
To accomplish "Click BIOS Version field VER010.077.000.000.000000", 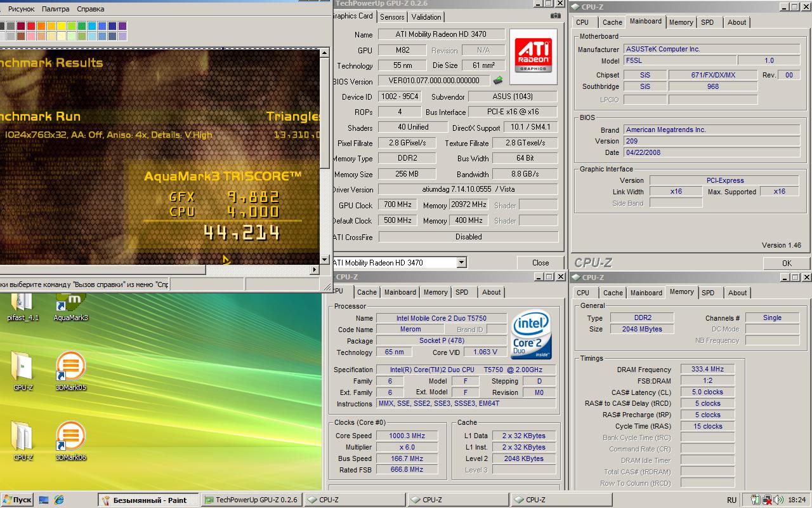I will pos(434,81).
